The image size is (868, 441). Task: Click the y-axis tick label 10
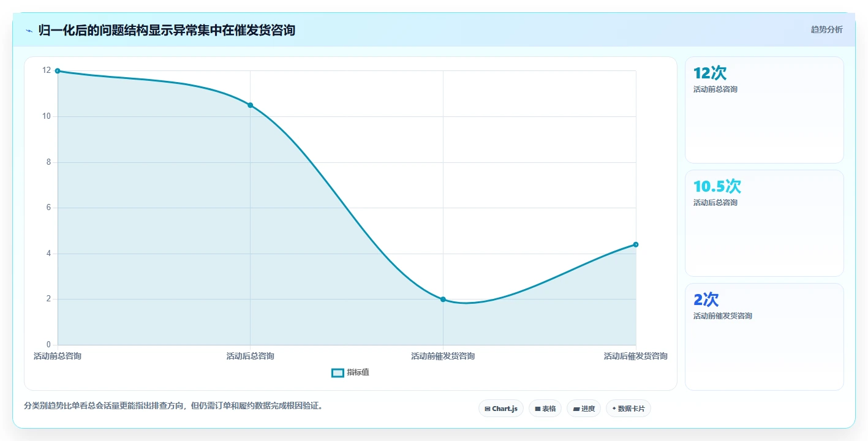pos(47,116)
